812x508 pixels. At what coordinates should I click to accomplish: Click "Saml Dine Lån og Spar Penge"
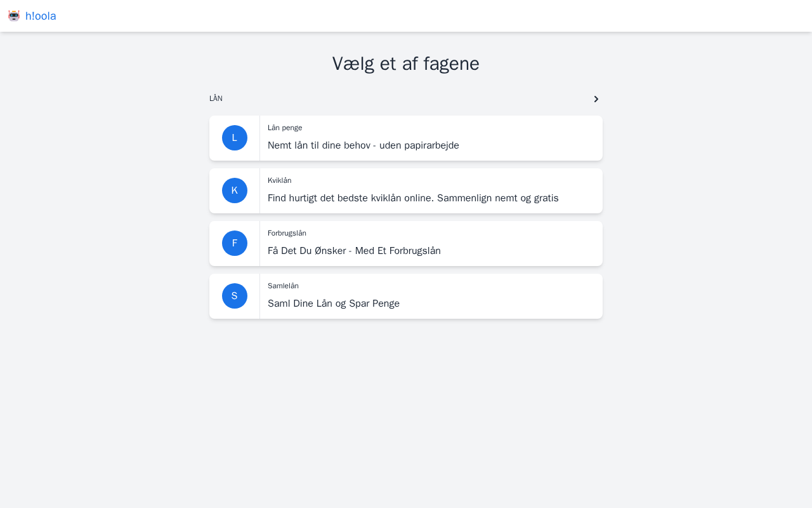point(334,304)
